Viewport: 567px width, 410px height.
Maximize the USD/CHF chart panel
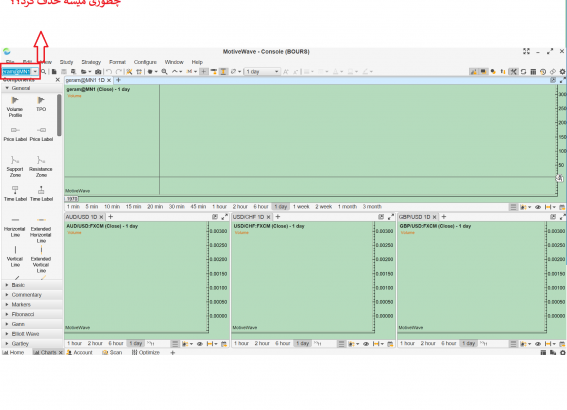pyautogui.click(x=391, y=217)
